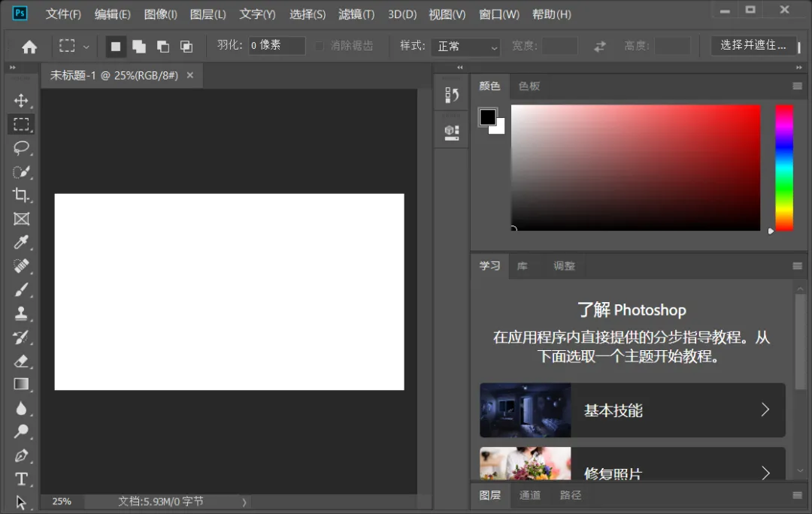812x514 pixels.
Task: Select the Brush tool
Action: click(x=21, y=290)
